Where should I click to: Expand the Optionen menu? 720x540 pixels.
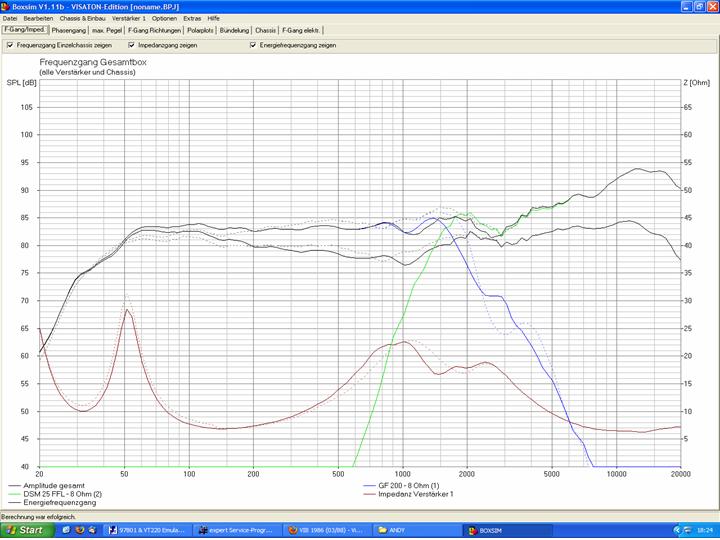click(x=164, y=18)
